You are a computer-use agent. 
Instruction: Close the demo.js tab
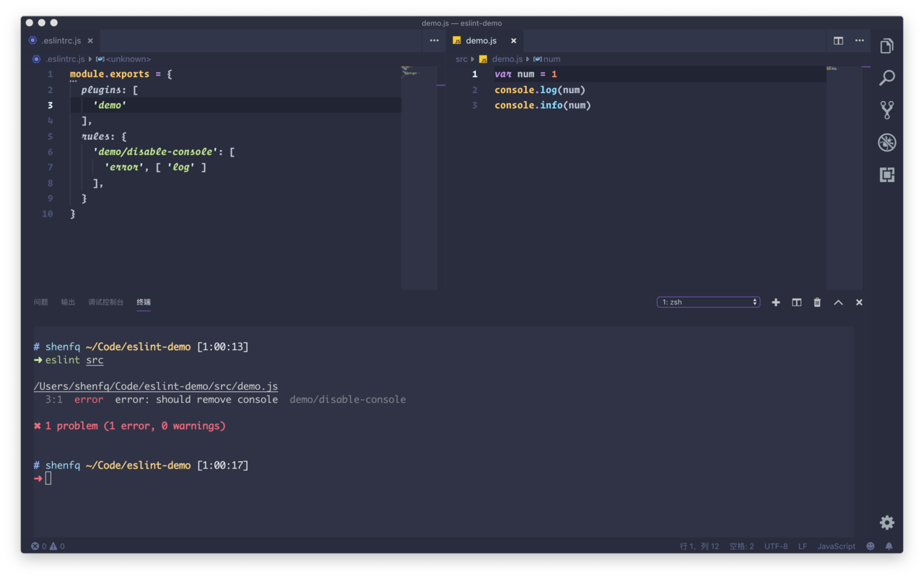514,41
